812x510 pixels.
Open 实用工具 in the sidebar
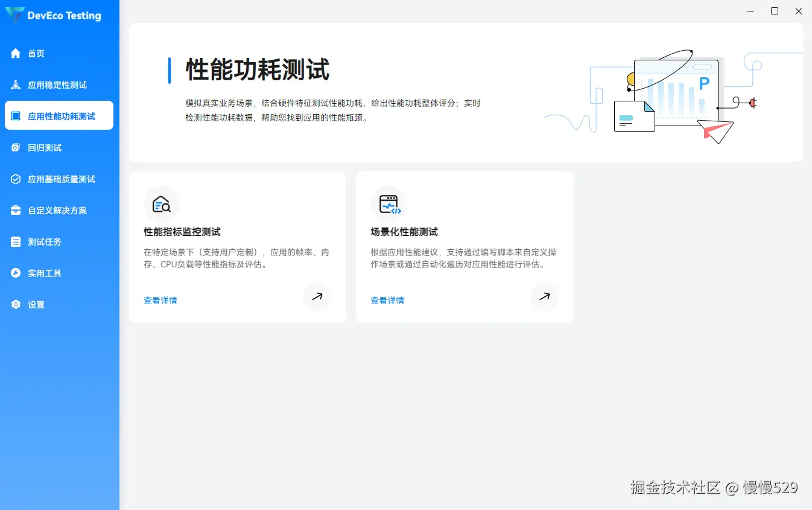click(x=59, y=273)
